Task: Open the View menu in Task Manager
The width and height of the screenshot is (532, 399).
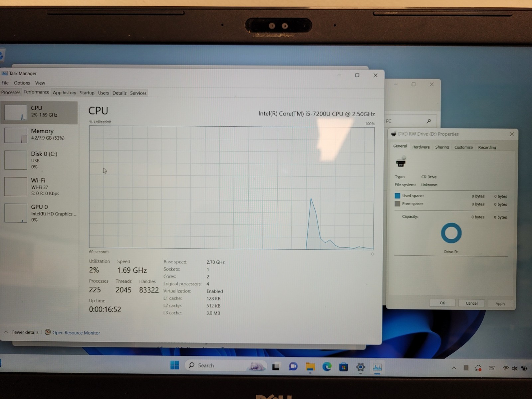Action: coord(40,83)
